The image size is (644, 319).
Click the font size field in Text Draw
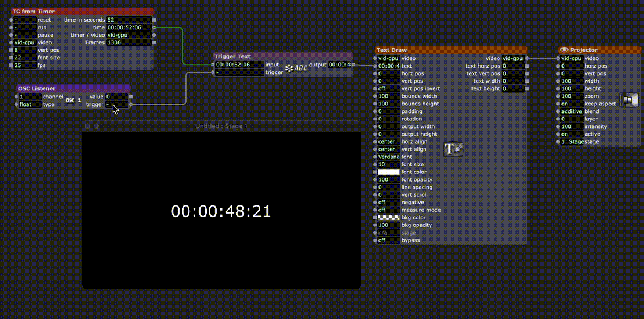[388, 165]
